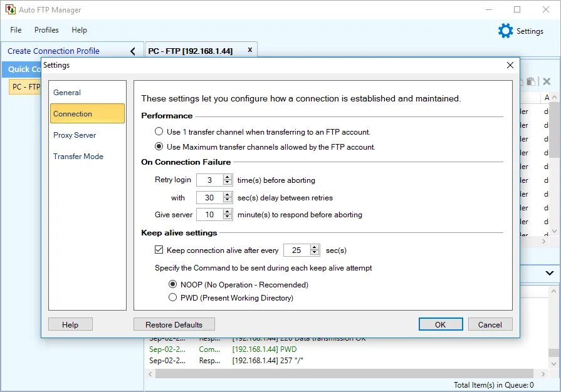The image size is (561, 392).
Task: Click the Give server minutes field
Action: click(209, 214)
